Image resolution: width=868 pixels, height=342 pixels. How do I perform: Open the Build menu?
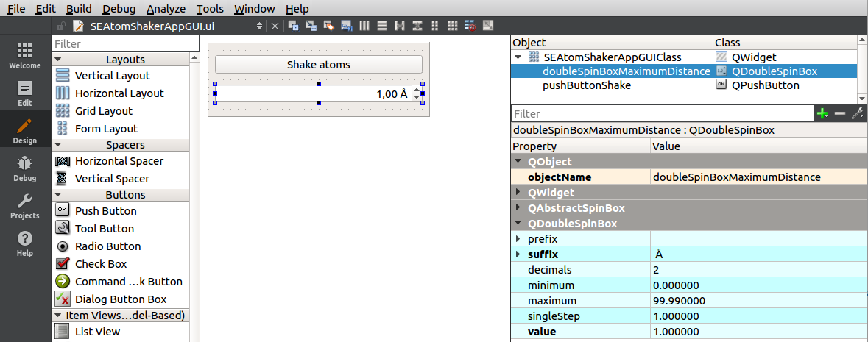(79, 9)
